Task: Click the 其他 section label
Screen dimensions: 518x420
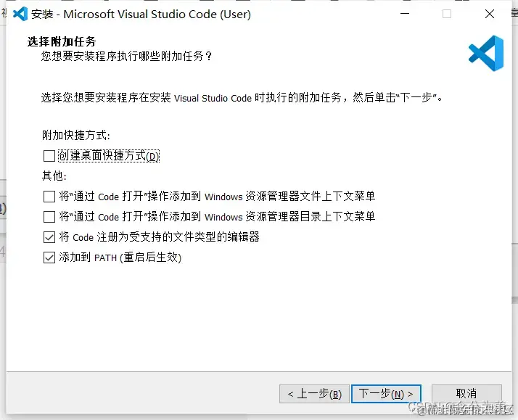Action: tap(54, 176)
